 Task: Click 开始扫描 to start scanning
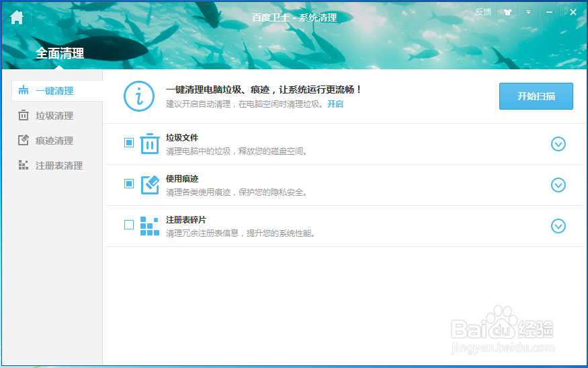coord(536,96)
